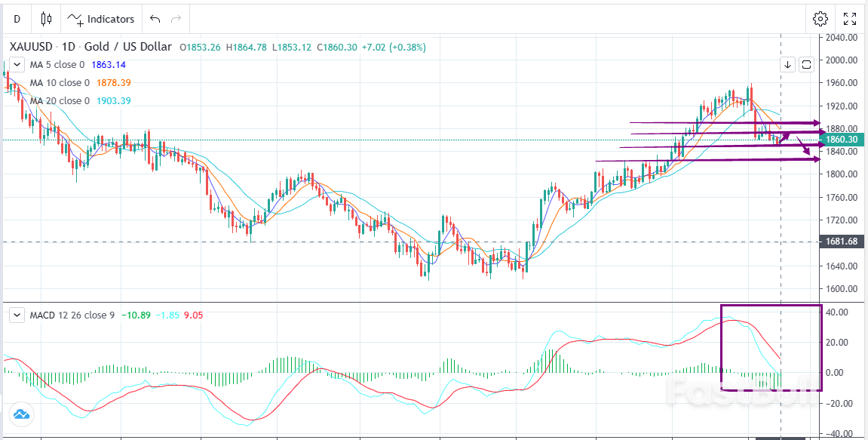Viewport: 868px width, 440px height.
Task: Click the 1600.00 price axis label
Action: click(843, 289)
